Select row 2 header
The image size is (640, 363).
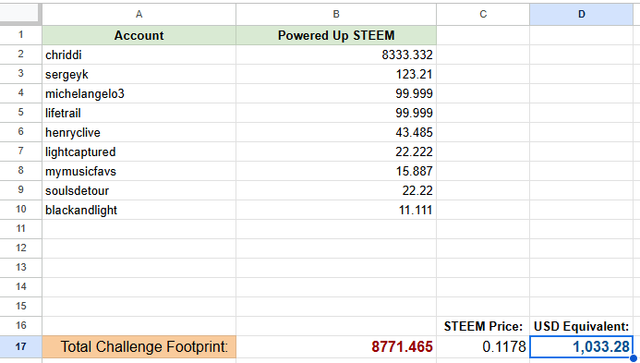coord(20,54)
